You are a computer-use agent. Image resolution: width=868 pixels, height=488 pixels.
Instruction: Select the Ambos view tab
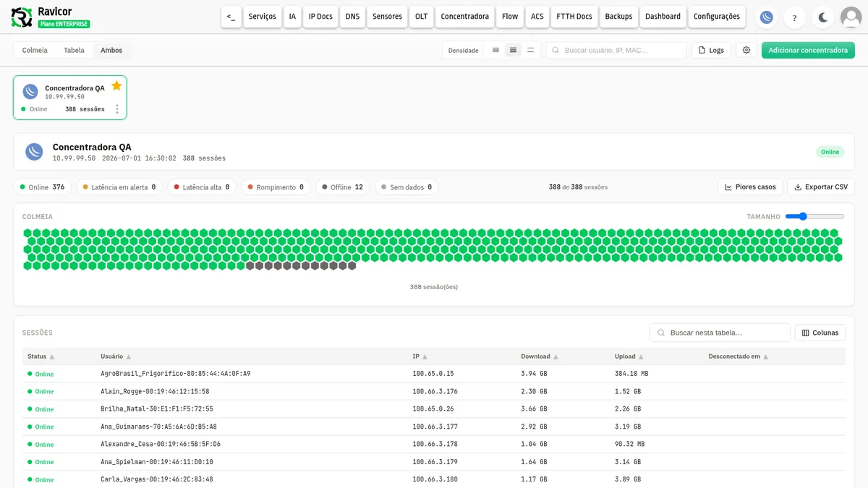pyautogui.click(x=111, y=51)
